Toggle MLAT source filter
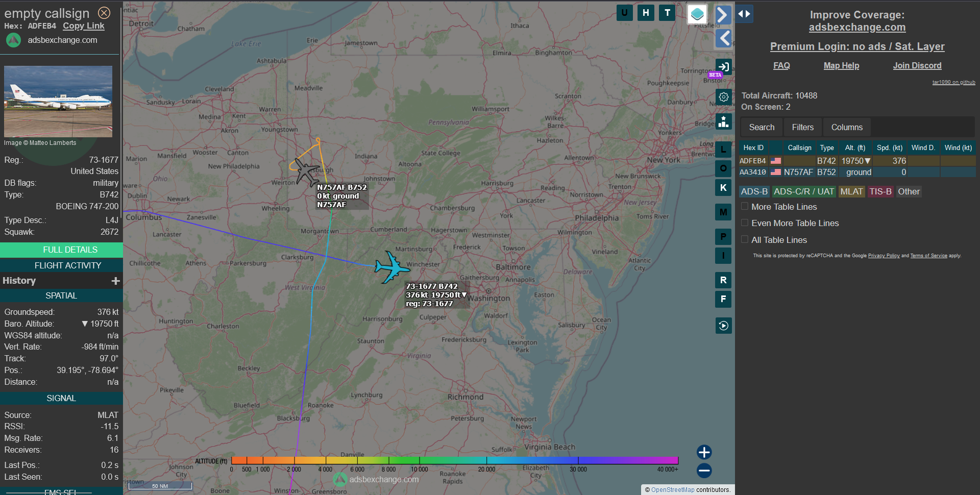 pyautogui.click(x=851, y=192)
